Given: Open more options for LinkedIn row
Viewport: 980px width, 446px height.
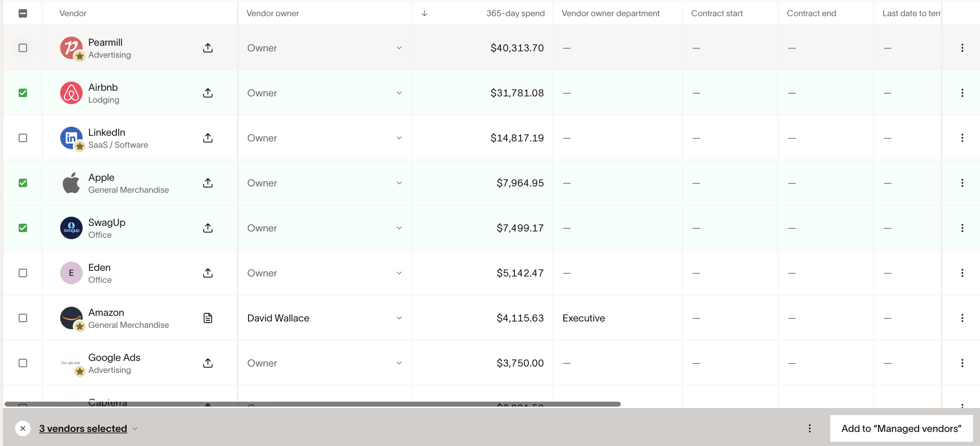Looking at the screenshot, I should point(962,138).
